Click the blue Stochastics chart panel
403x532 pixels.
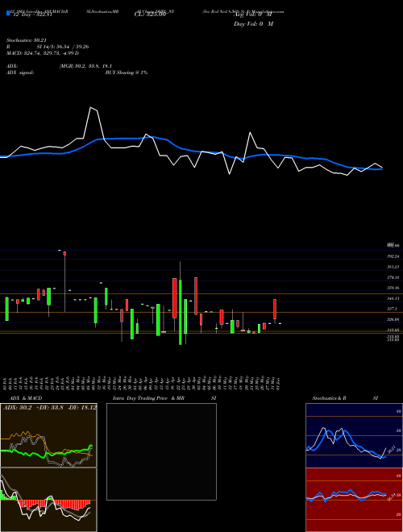(354, 435)
